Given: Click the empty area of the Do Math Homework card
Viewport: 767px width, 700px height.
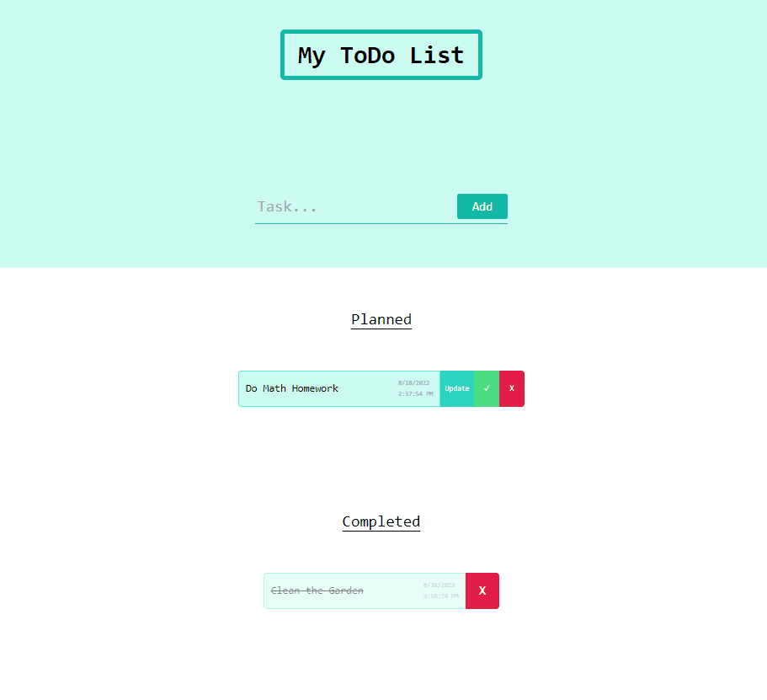Looking at the screenshot, I should tap(368, 388).
